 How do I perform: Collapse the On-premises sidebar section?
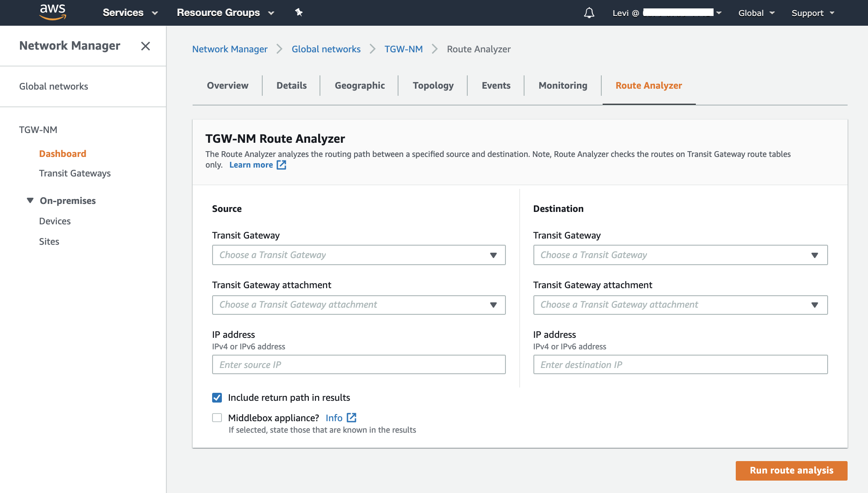30,200
